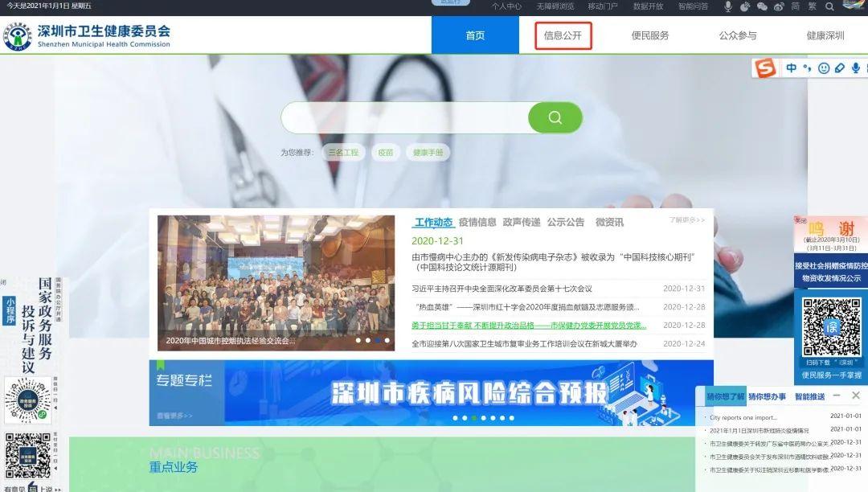Open the 习近平主持召开 news headline link

[x=502, y=289]
